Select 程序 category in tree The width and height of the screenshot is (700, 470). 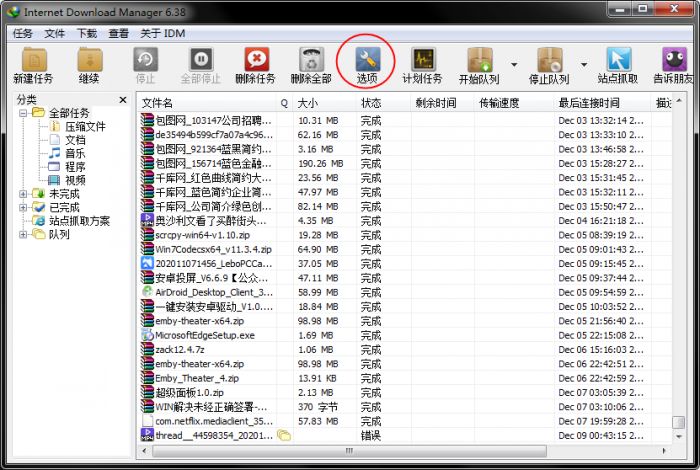(x=75, y=167)
